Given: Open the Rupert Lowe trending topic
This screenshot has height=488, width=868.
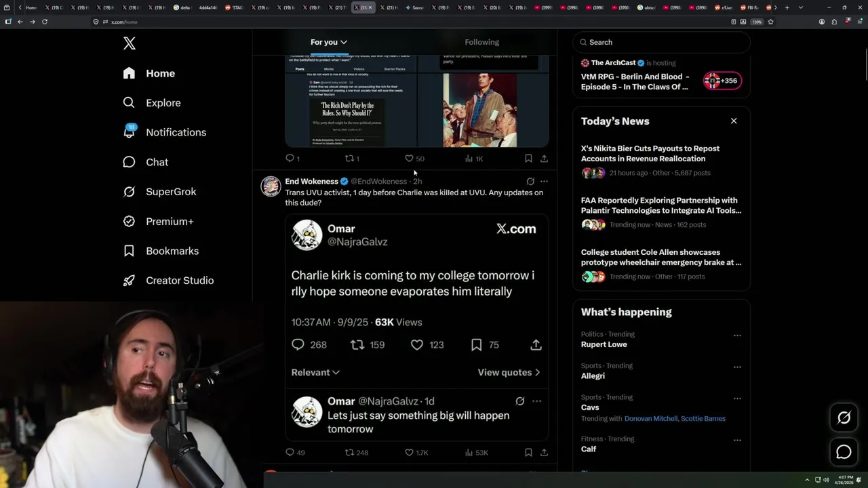Looking at the screenshot, I should point(604,344).
